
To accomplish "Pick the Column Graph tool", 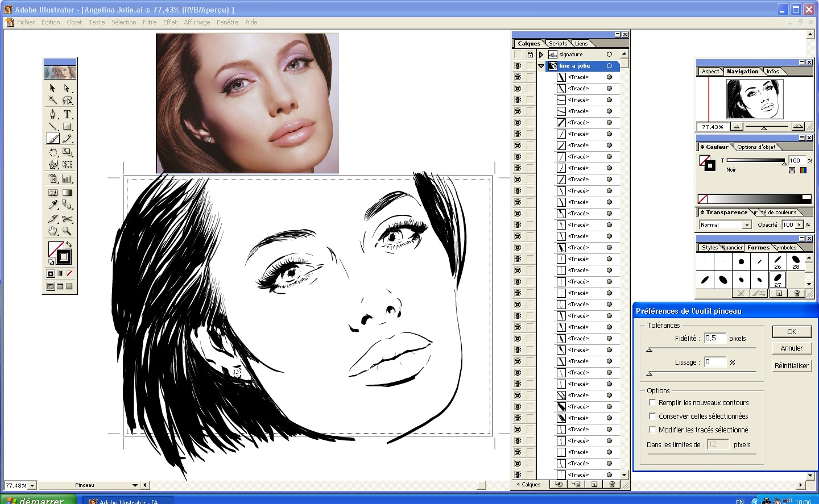I will pyautogui.click(x=67, y=178).
